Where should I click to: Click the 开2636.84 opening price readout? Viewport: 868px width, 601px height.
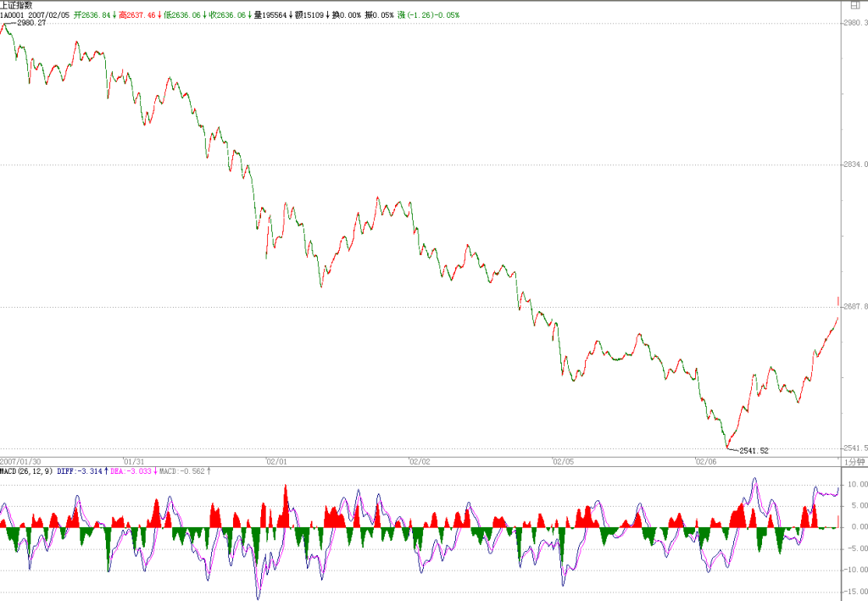(x=92, y=15)
